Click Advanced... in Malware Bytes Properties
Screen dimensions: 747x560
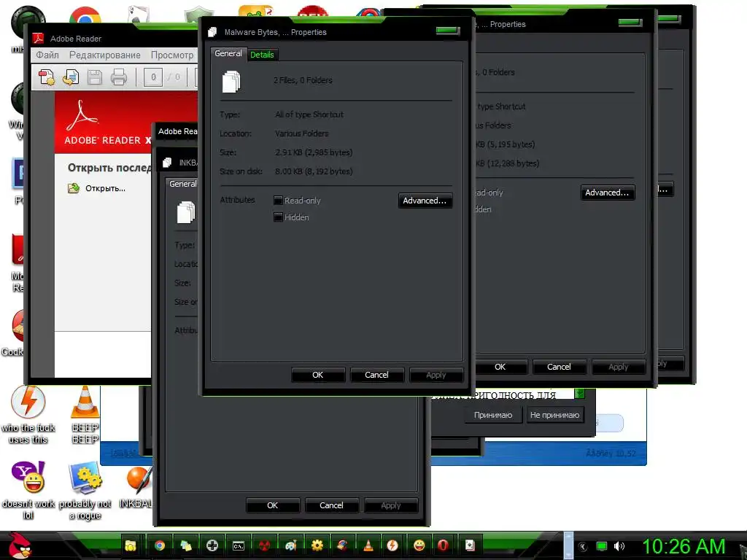pos(425,201)
